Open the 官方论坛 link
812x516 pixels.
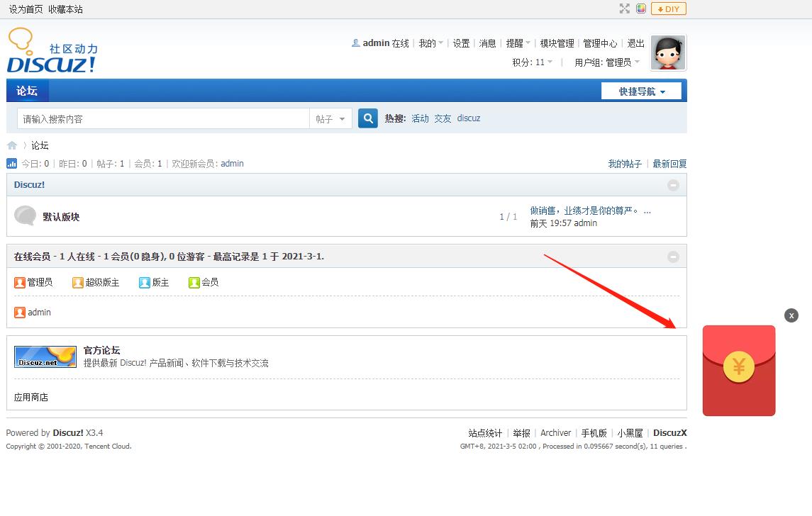coord(101,350)
